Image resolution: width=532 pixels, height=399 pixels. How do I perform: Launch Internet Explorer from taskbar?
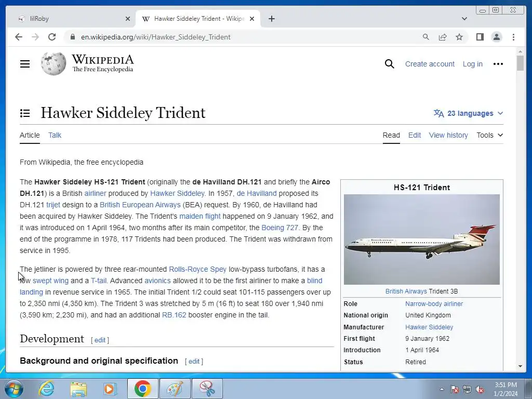(46, 389)
